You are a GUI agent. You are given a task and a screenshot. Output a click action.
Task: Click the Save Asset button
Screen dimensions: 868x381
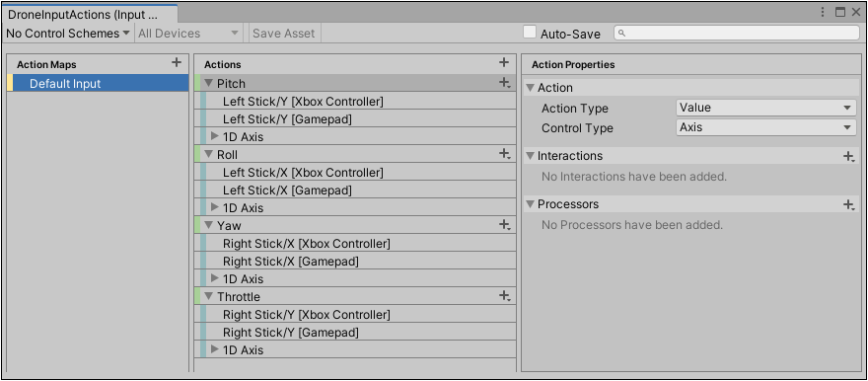coord(284,34)
